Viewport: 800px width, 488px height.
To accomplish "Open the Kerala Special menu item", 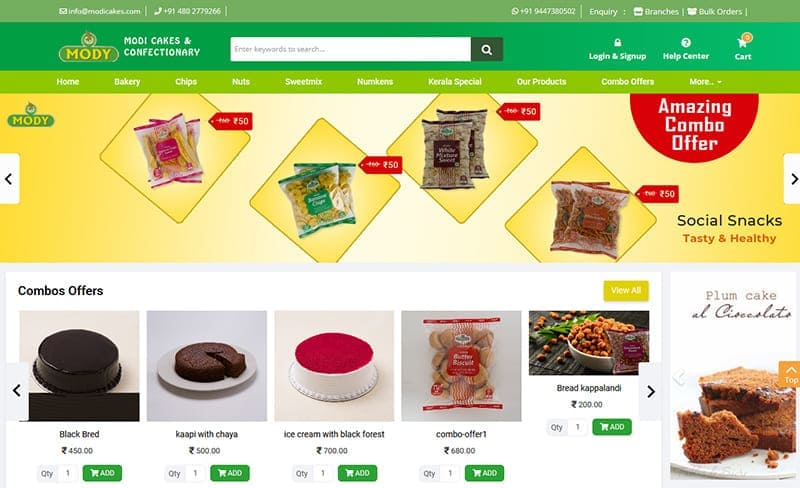I will (455, 82).
